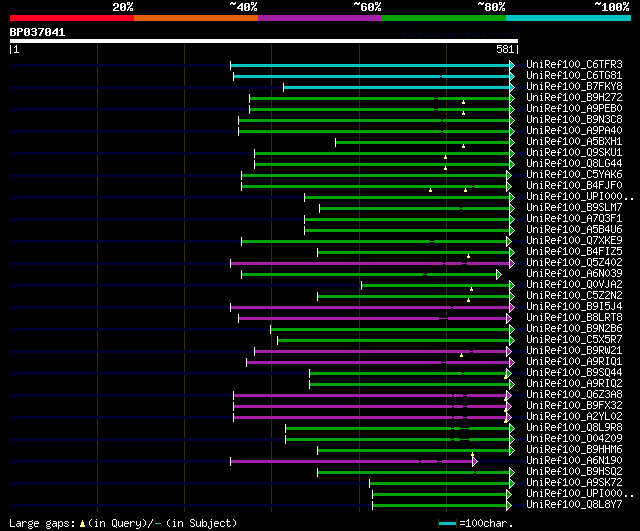
Task: Click the UniRef100_O04209 text
Action: 574,439
